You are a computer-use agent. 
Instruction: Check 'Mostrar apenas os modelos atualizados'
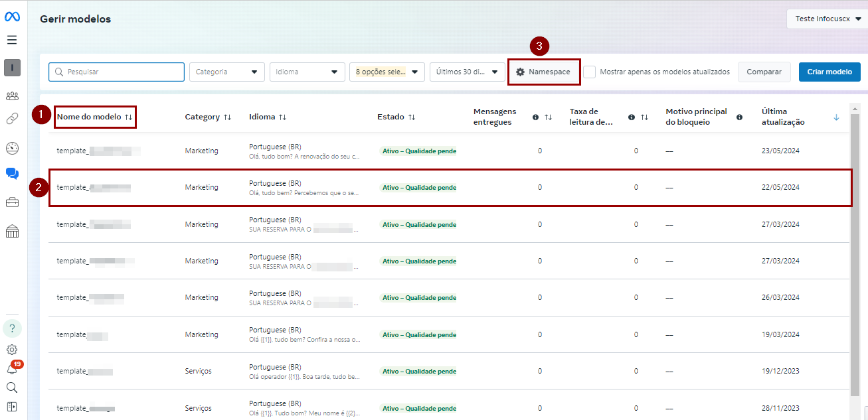coord(589,72)
